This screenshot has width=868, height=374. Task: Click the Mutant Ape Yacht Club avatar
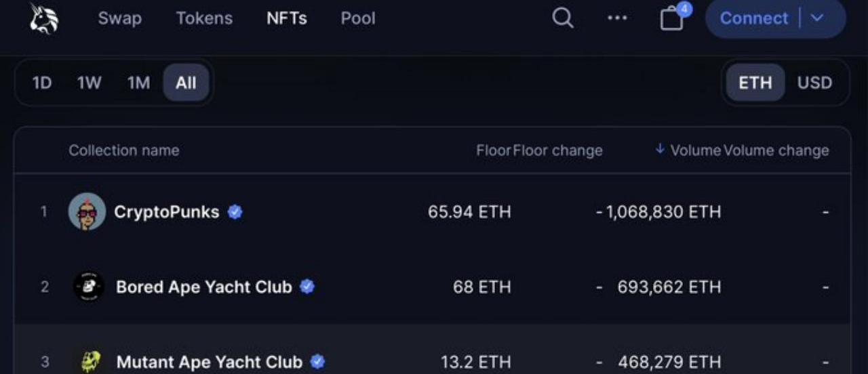coord(90,362)
